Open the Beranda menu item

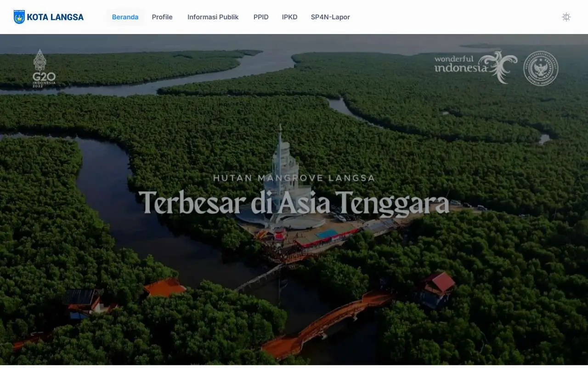click(x=125, y=17)
